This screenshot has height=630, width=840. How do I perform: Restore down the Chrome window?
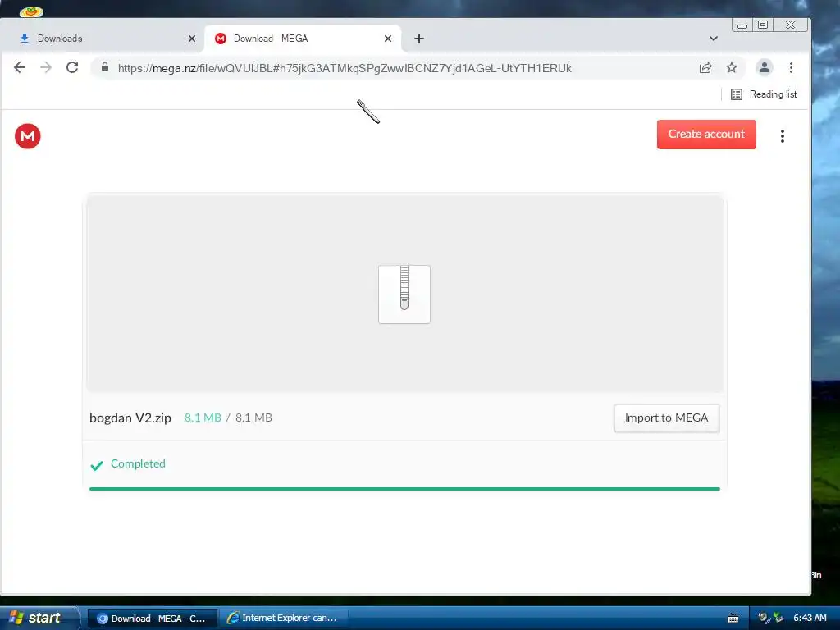click(763, 25)
